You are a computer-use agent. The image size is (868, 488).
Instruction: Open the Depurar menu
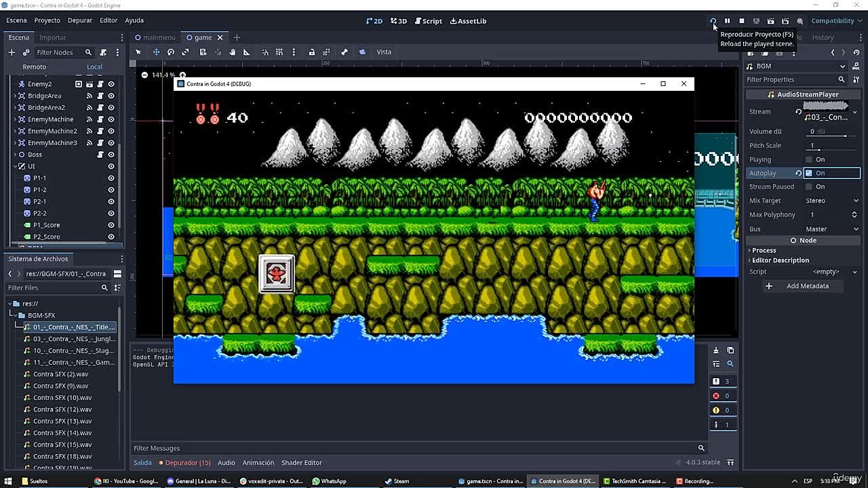80,20
